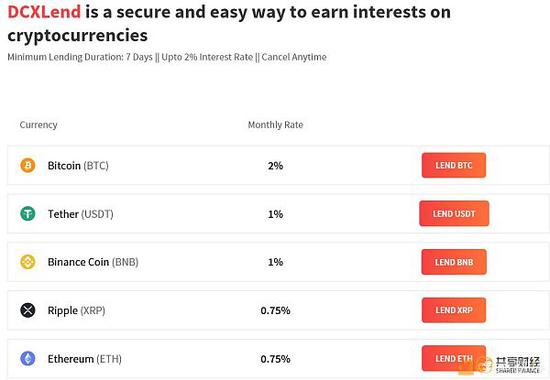
Task: Click the LEND ETH button
Action: click(454, 359)
